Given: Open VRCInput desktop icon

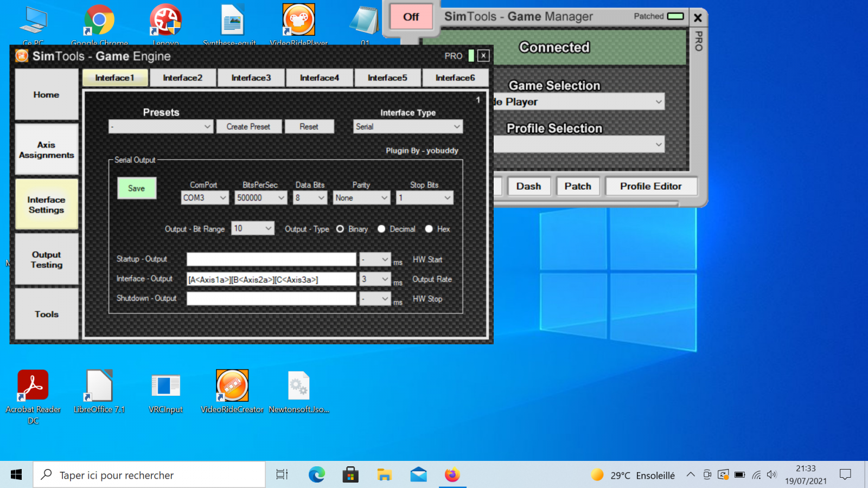Looking at the screenshot, I should pyautogui.click(x=165, y=391).
